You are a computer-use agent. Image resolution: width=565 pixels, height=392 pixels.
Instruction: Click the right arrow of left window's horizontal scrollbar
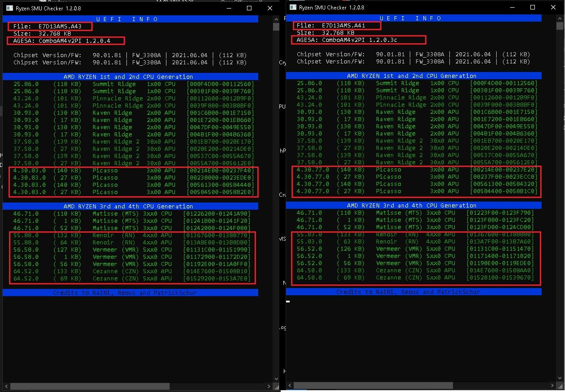pos(269,386)
